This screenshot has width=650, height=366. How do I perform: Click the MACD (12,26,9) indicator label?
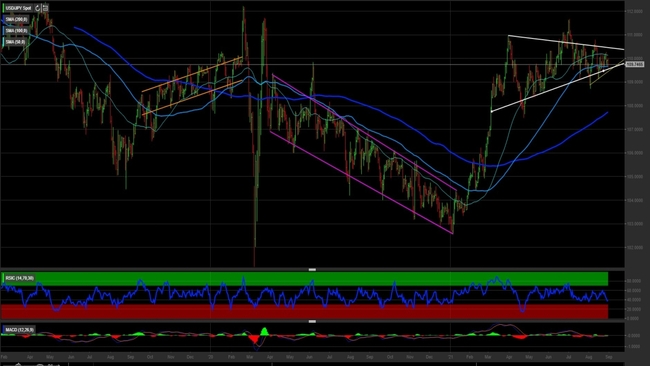[x=19, y=330]
